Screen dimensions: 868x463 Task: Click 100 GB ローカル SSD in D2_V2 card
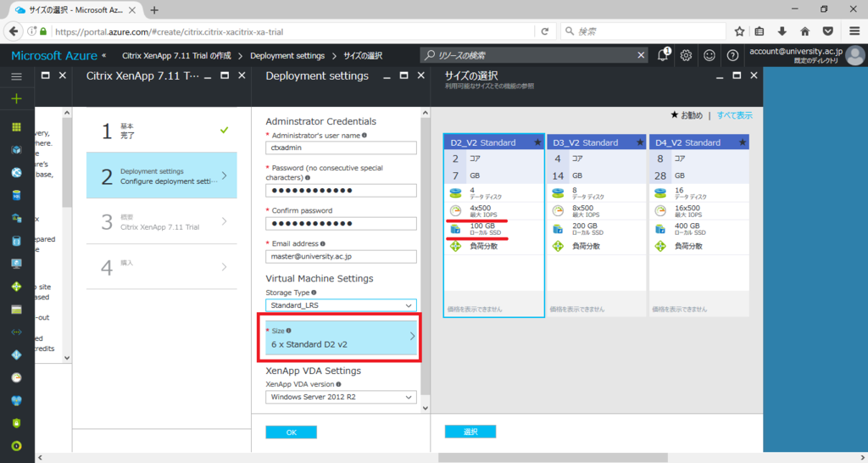494,229
